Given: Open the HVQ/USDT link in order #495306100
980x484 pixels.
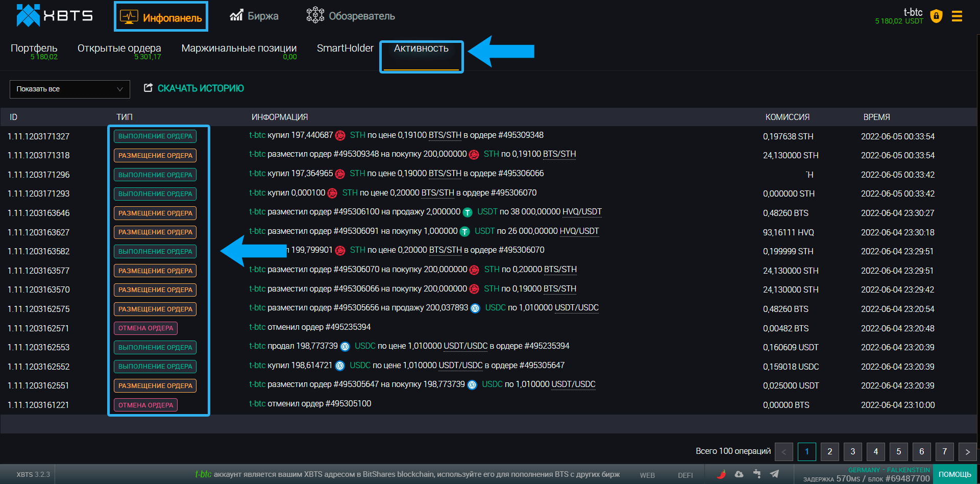Looking at the screenshot, I should pyautogui.click(x=581, y=212).
